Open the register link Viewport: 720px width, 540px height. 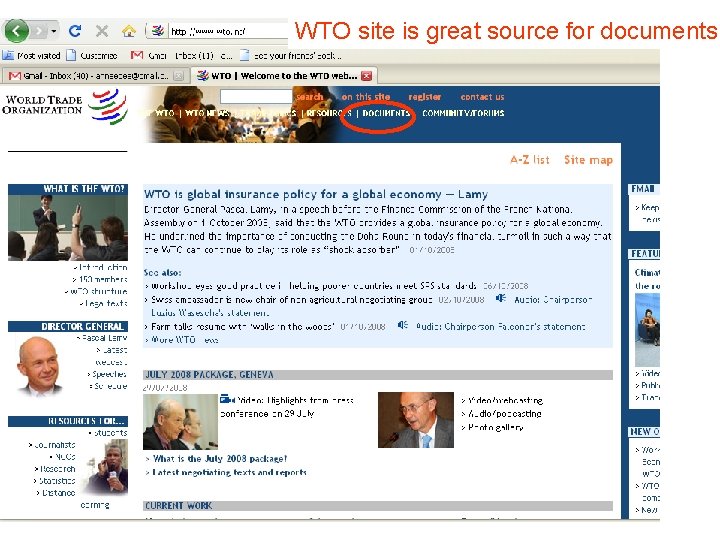[424, 97]
